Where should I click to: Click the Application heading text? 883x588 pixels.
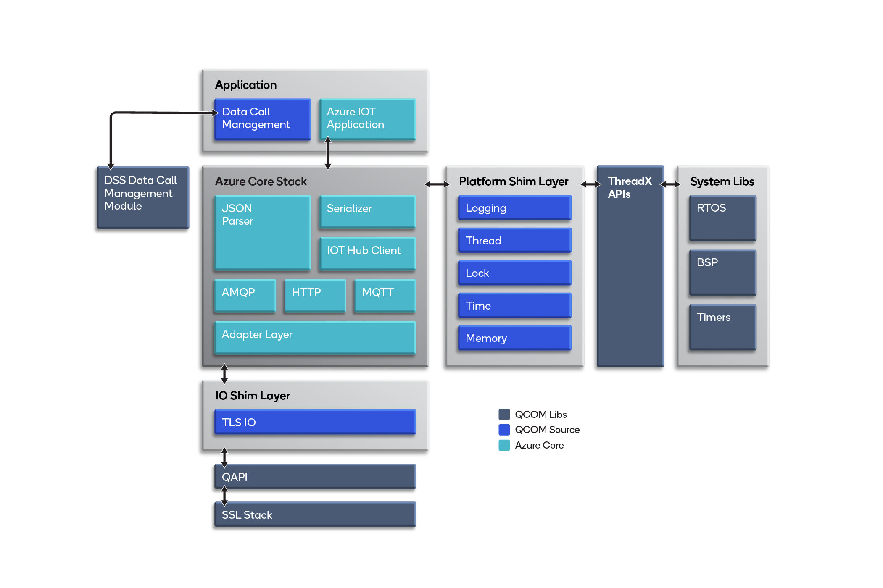tap(246, 85)
